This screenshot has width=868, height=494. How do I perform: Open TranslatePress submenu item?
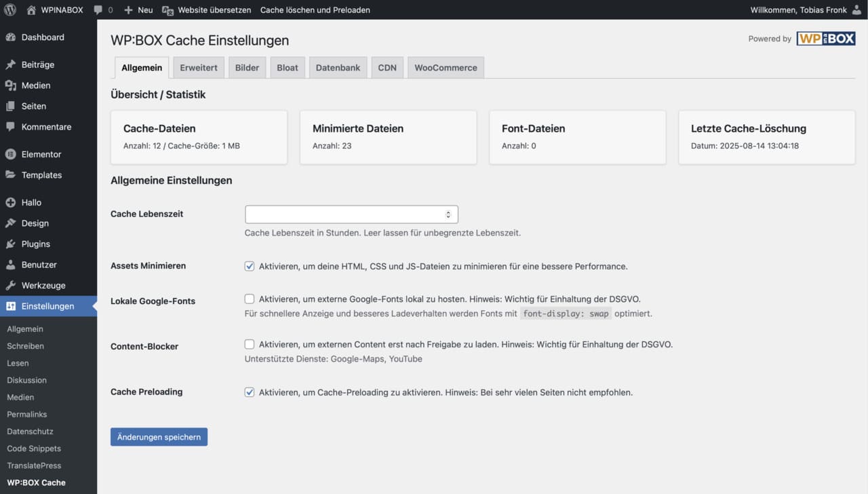(34, 465)
